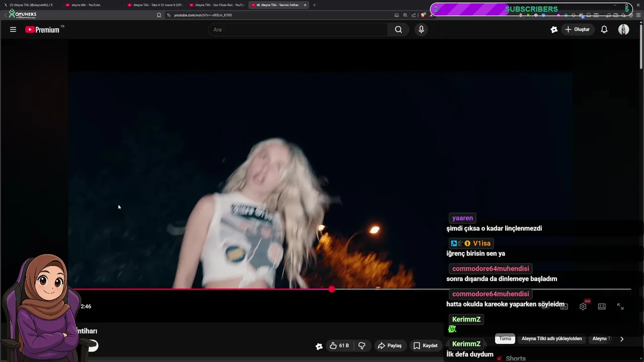Open the notifications bell
644x362 pixels.
point(604,30)
